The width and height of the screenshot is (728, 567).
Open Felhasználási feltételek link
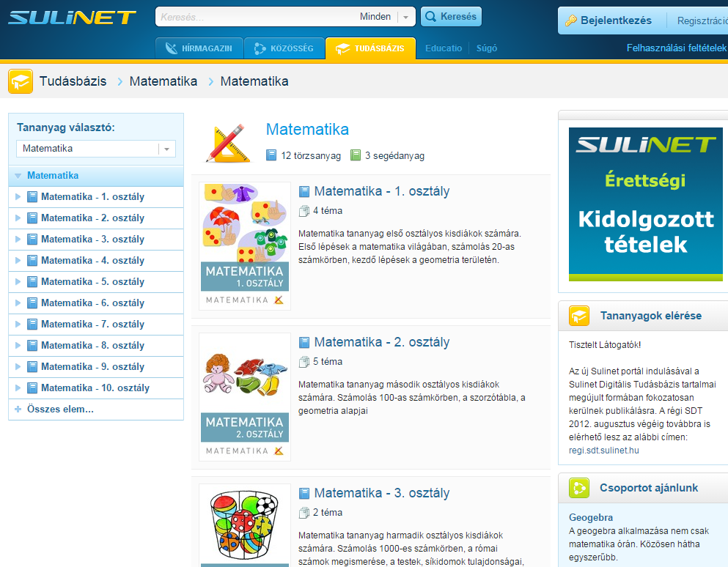676,48
